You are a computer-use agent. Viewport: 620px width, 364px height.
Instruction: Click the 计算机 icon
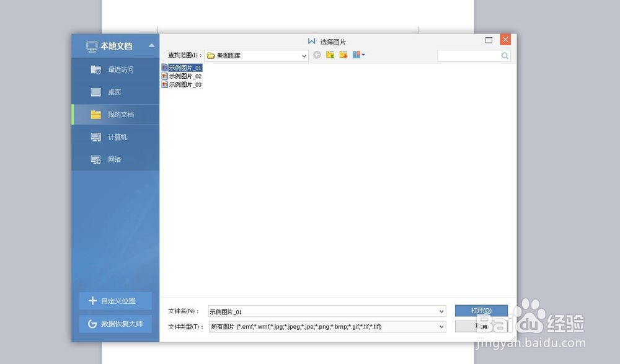(x=95, y=137)
